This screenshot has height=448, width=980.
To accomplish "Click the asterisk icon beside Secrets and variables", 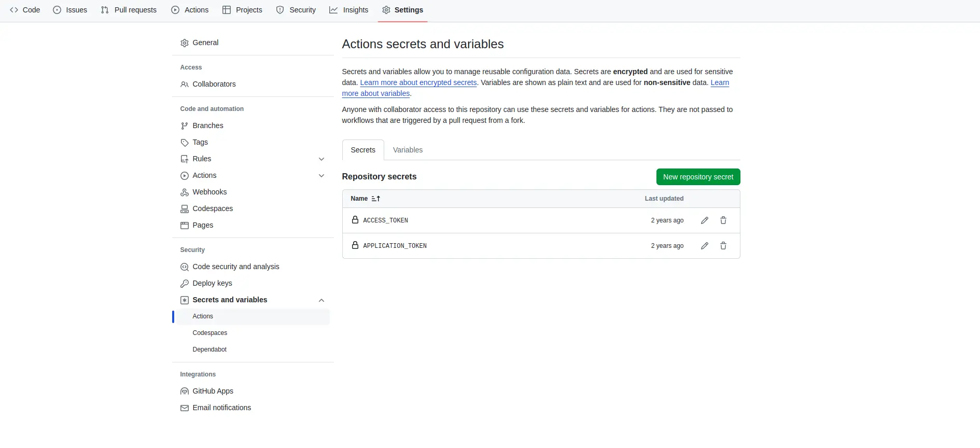I will click(185, 300).
